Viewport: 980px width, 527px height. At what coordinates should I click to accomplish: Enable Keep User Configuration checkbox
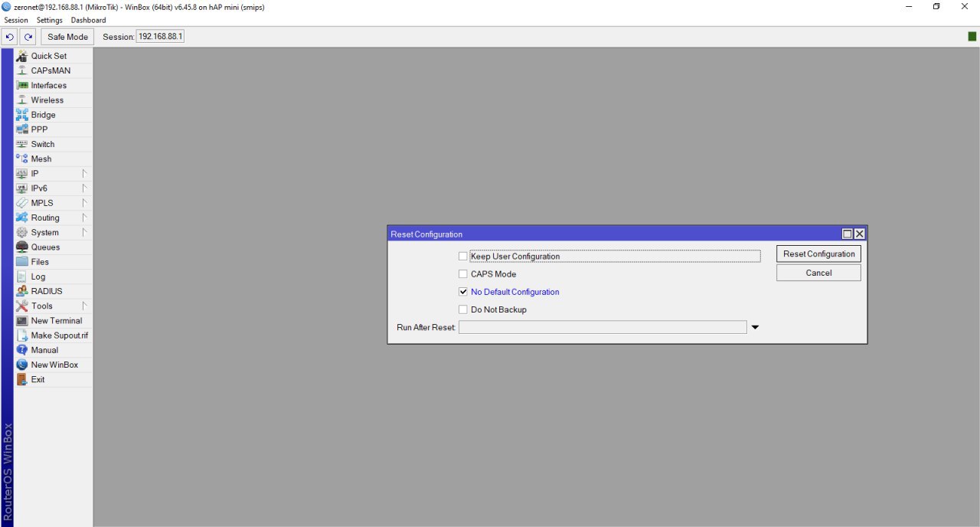(462, 257)
